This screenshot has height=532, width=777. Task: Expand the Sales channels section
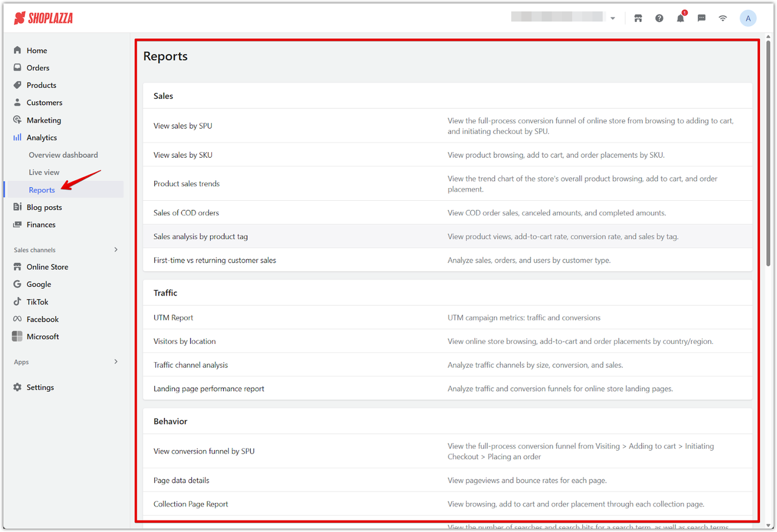pyautogui.click(x=116, y=249)
